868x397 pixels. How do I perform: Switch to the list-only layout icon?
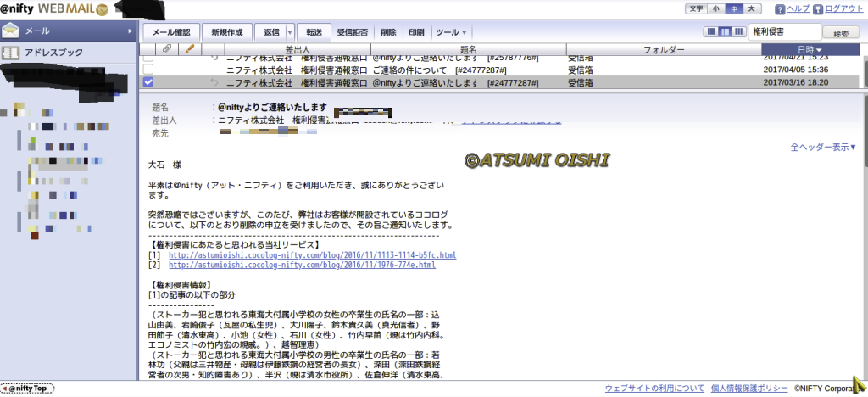712,32
